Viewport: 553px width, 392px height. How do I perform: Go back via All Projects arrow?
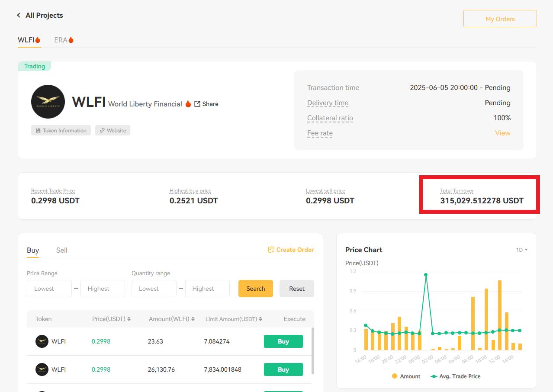pyautogui.click(x=19, y=15)
